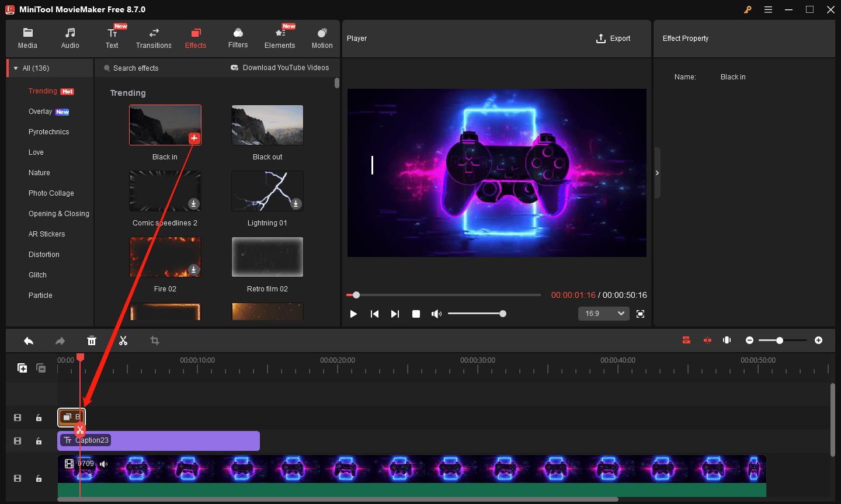This screenshot has width=841, height=504.
Task: Undo the last action
Action: (x=29, y=340)
